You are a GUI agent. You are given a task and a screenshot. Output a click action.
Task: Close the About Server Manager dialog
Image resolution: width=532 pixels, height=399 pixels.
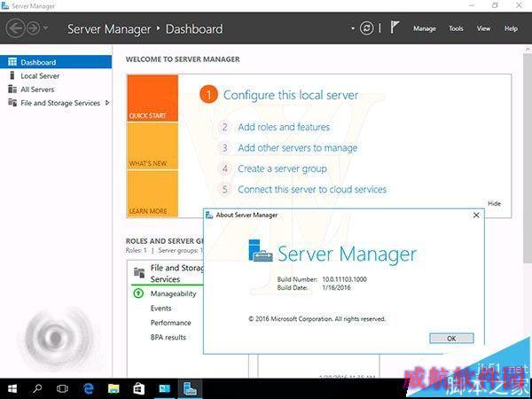pos(476,215)
